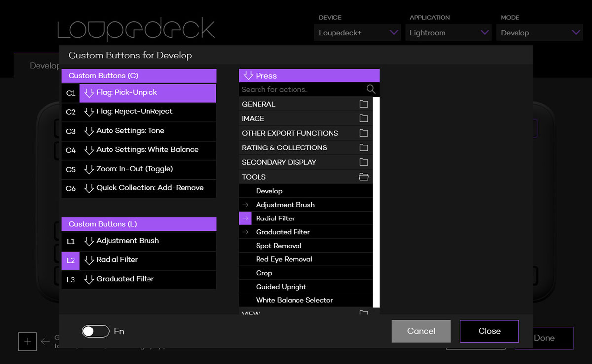Expand the GENERAL action category
This screenshot has width=592, height=364.
click(x=306, y=104)
